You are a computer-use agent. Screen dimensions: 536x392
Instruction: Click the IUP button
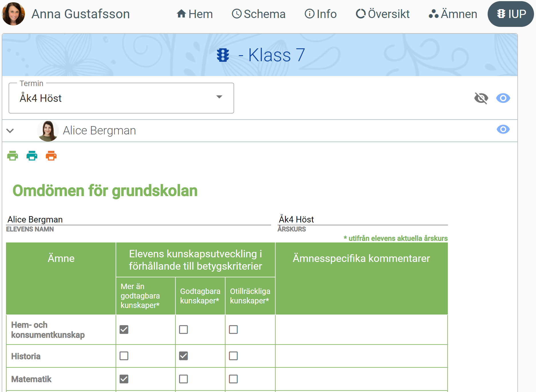pos(511,14)
